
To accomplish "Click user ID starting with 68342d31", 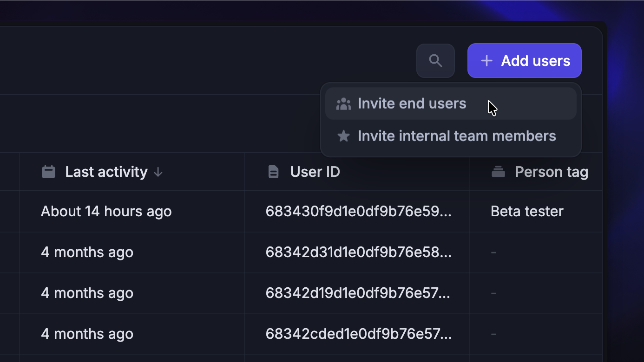I will 358,252.
